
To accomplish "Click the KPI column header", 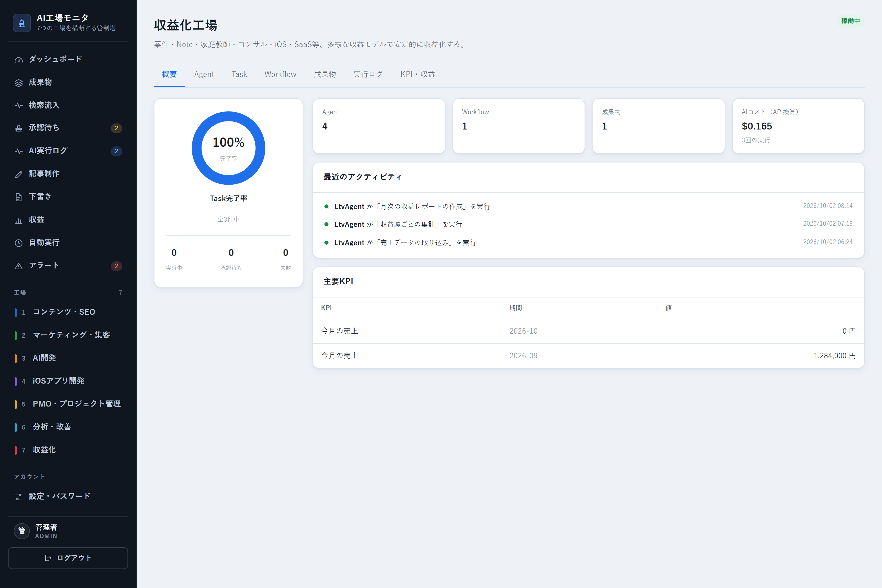I will (x=326, y=308).
